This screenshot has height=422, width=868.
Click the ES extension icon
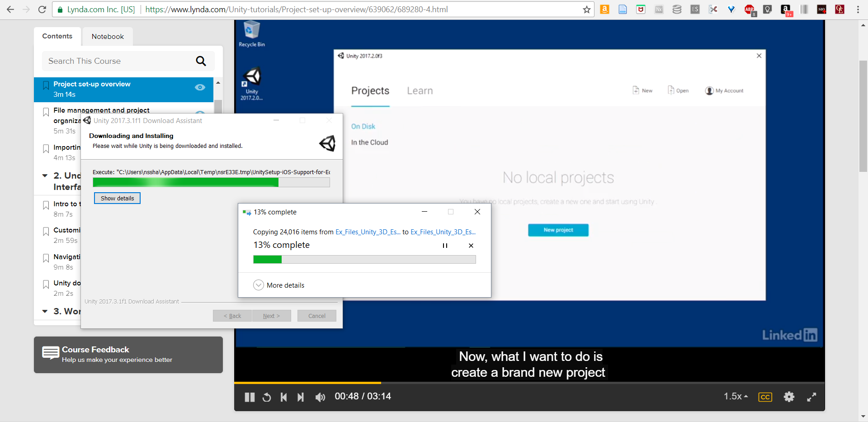[x=695, y=9]
